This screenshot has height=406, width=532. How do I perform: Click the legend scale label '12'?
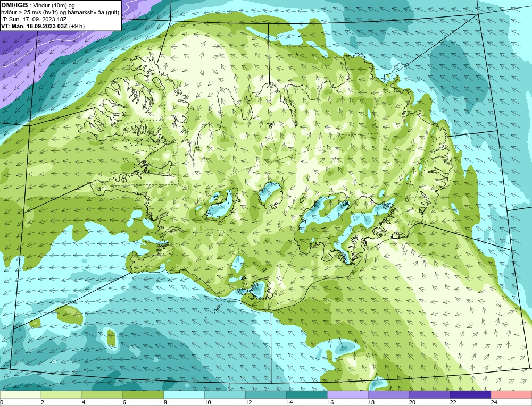(248, 402)
